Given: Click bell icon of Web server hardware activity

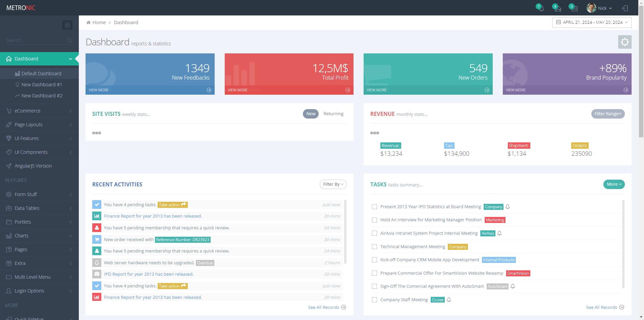Looking at the screenshot, I should pos(97,263).
